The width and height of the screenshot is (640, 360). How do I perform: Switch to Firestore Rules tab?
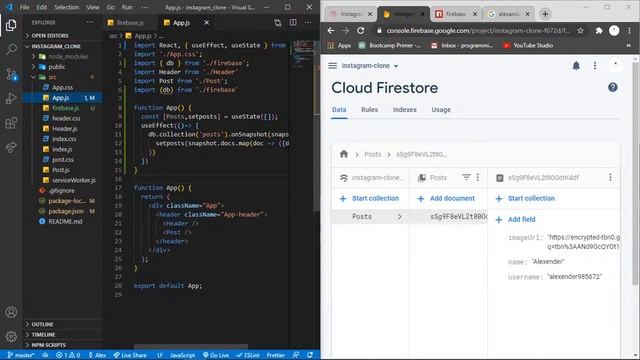tap(369, 110)
